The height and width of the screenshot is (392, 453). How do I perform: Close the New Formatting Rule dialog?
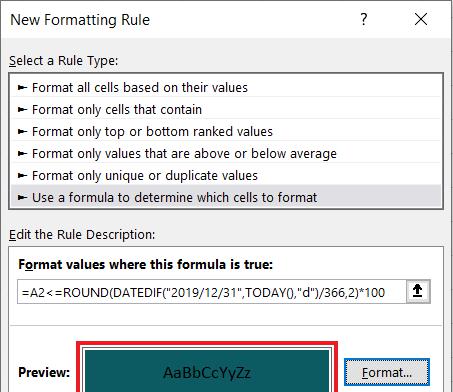421,19
